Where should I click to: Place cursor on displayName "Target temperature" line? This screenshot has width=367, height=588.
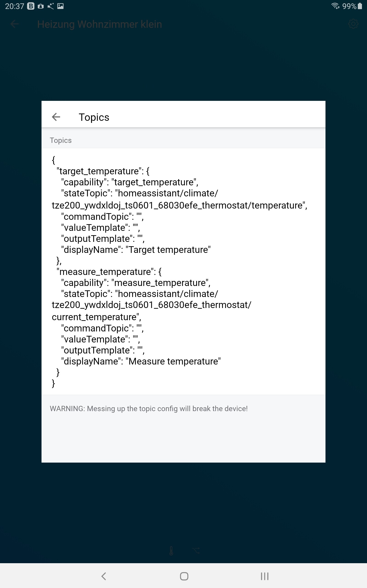(136, 250)
